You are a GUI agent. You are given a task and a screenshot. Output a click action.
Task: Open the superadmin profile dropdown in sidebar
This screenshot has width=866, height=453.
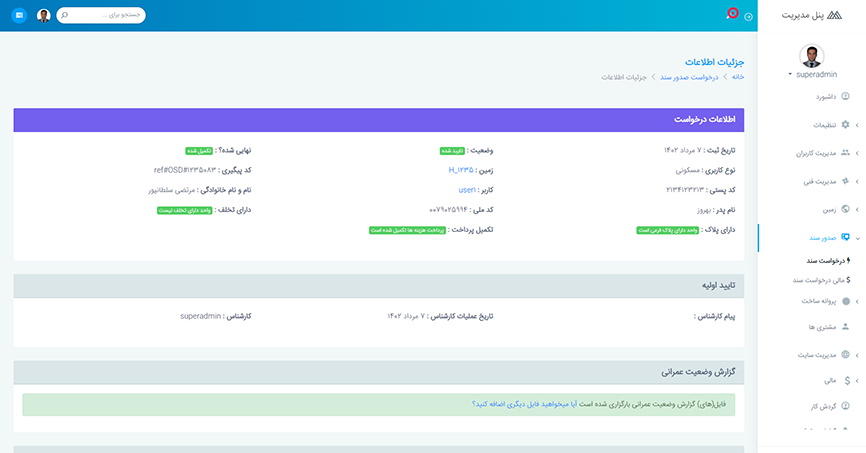point(812,74)
